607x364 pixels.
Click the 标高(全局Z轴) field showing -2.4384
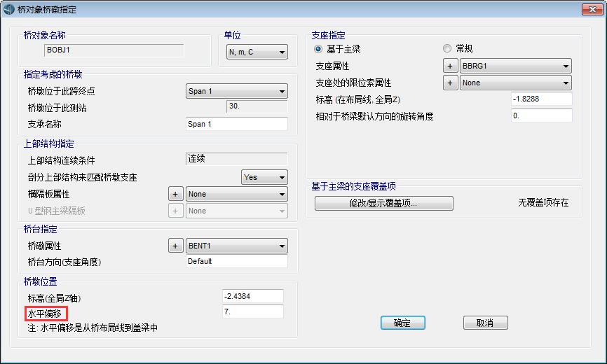[252, 296]
